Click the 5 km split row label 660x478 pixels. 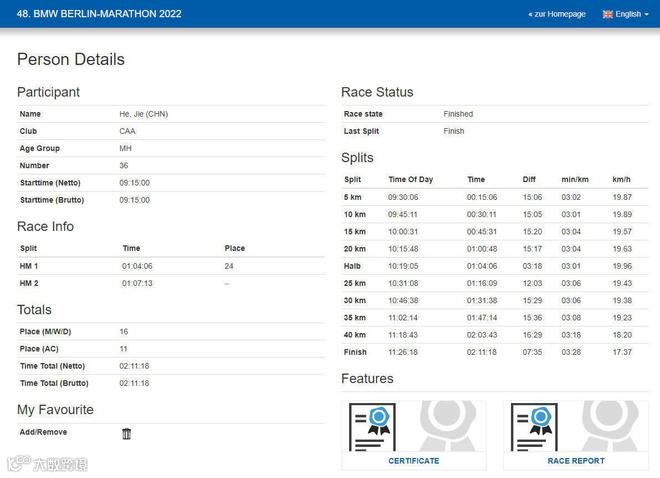[352, 197]
